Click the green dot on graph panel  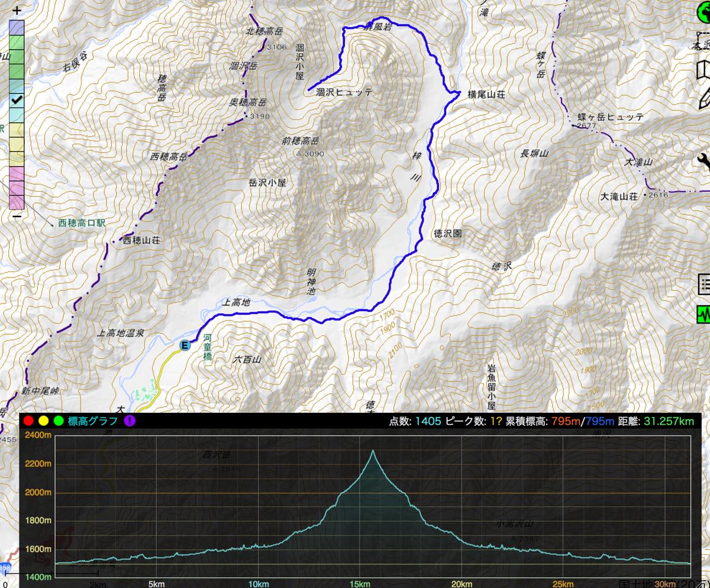click(58, 421)
